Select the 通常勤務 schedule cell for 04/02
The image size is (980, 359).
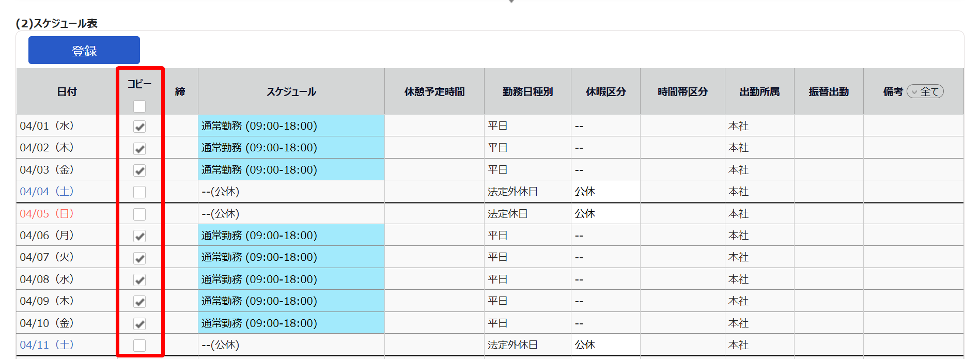(x=291, y=148)
